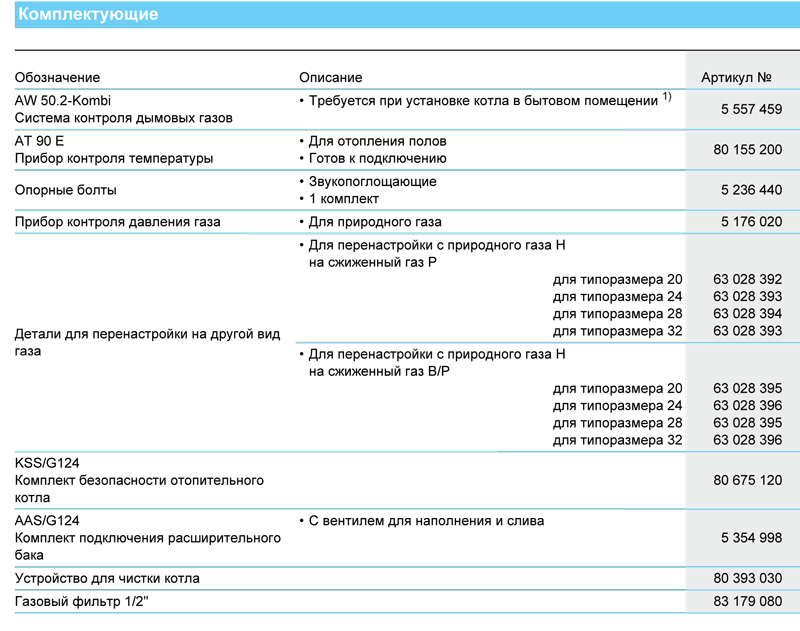800x631 pixels.
Task: Click 'С вентилем для наполнения и слива'
Action: 427,521
